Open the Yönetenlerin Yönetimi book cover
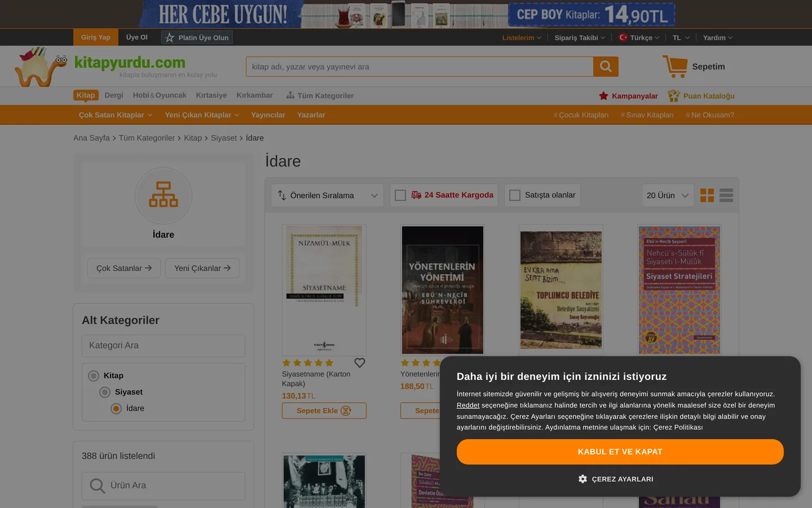The width and height of the screenshot is (812, 508). [x=443, y=290]
